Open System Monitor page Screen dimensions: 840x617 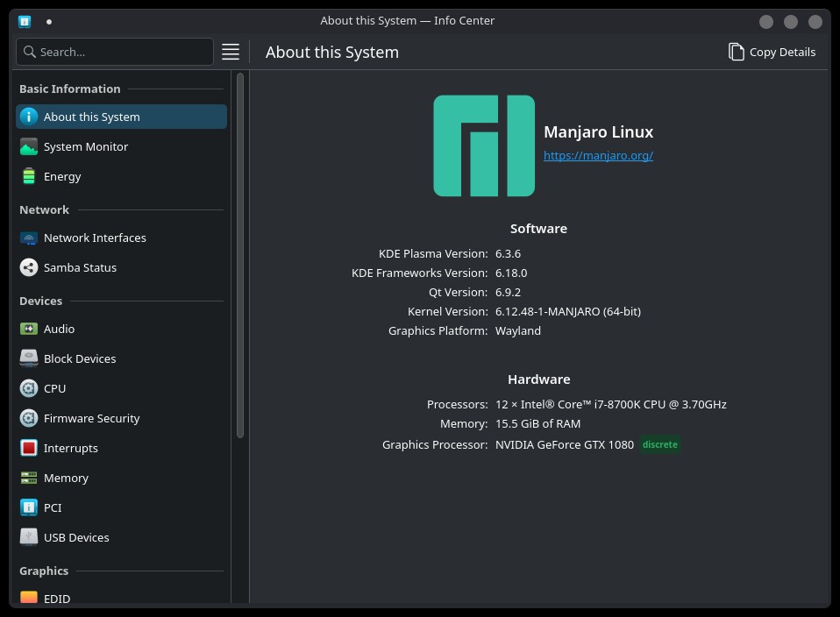click(121, 146)
